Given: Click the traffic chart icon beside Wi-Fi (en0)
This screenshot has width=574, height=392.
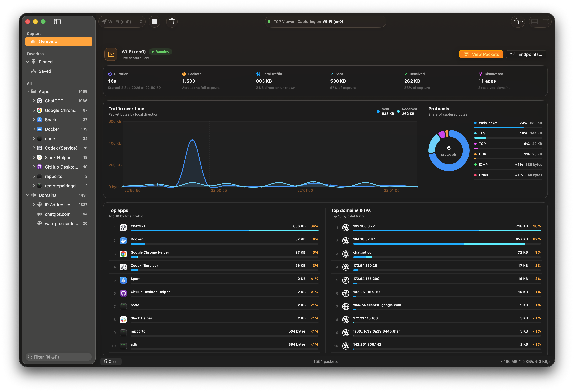Looking at the screenshot, I should [x=111, y=54].
